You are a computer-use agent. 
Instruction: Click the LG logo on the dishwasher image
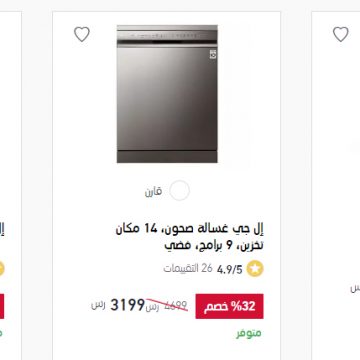[x=213, y=54]
